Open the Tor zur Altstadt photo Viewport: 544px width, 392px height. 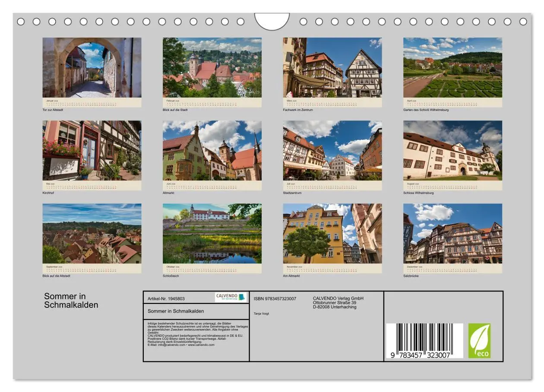pos(92,67)
